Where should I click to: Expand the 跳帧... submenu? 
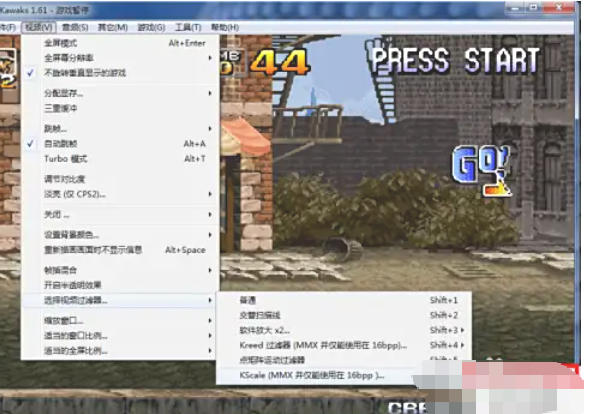click(120, 129)
